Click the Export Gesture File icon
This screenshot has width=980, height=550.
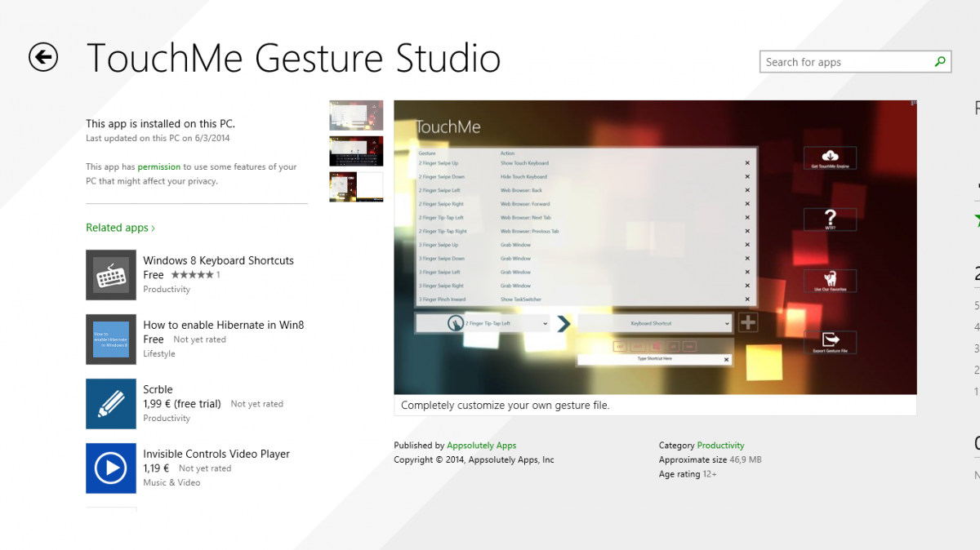coord(830,342)
